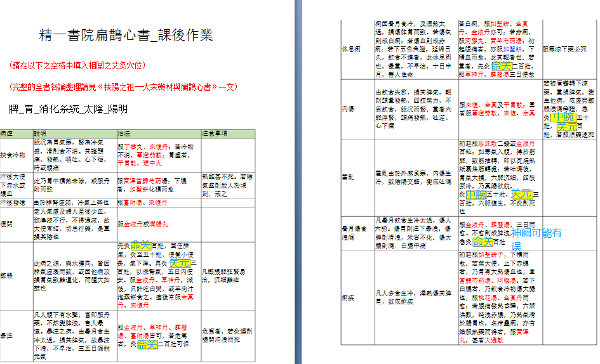600x364 pixels.
Task: Click highlighted 关元 in the 內傷 row
Action: [x=567, y=126]
